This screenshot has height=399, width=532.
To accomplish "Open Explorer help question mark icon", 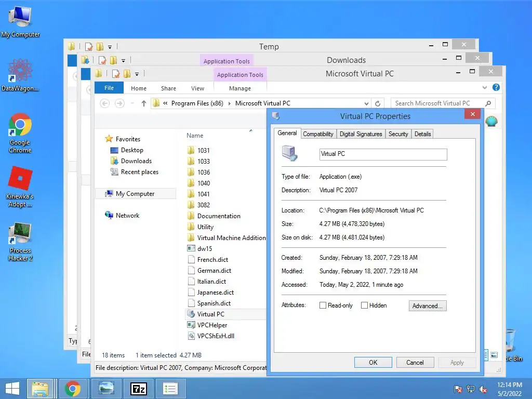I will pos(496,87).
